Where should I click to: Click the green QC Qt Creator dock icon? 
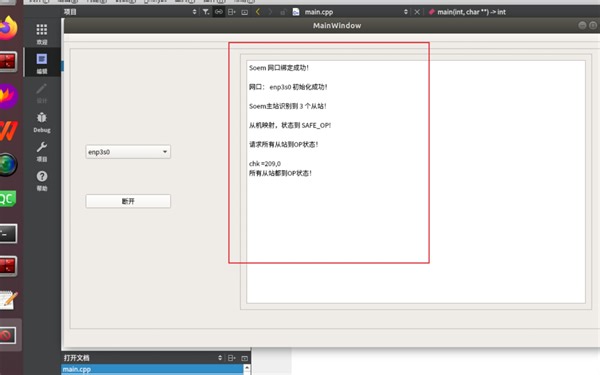pyautogui.click(x=8, y=199)
